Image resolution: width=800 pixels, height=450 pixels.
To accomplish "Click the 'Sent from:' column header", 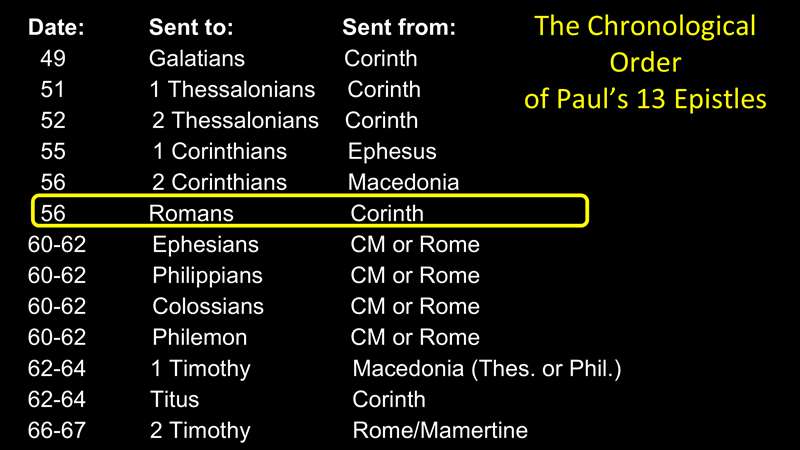I will pyautogui.click(x=399, y=27).
